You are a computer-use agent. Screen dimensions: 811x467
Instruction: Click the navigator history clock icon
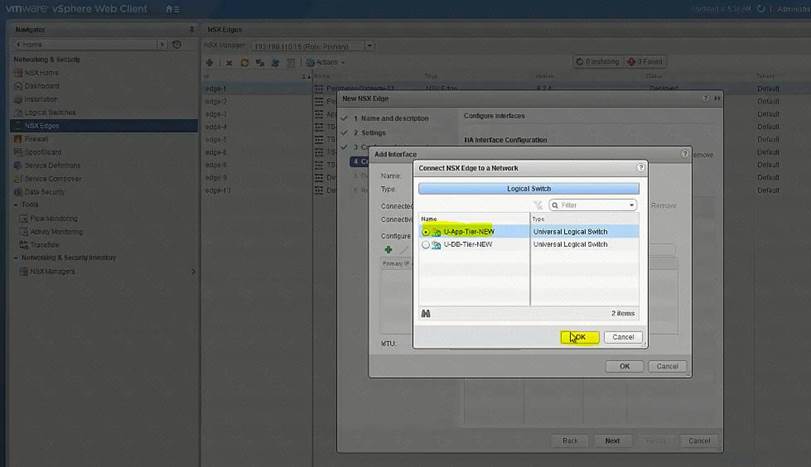click(177, 45)
